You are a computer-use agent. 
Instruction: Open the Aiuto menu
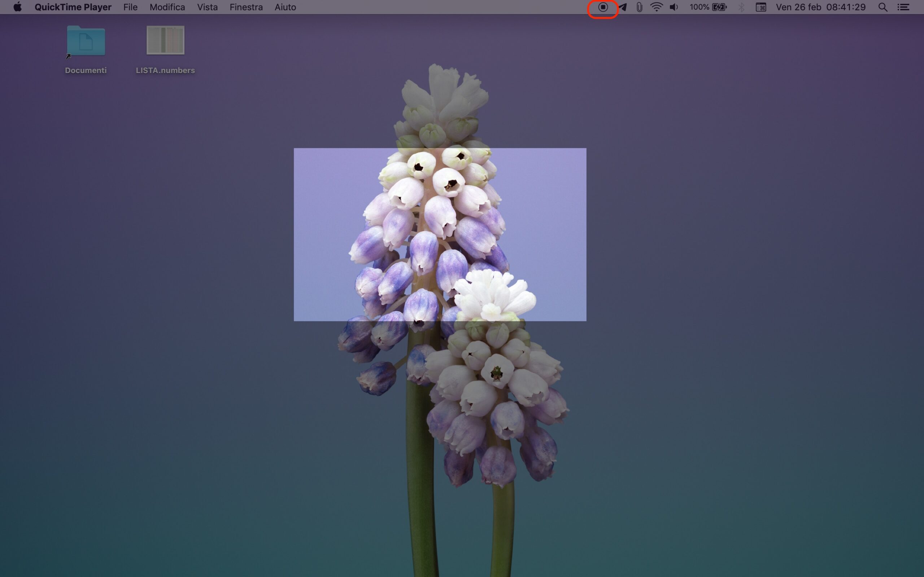(x=285, y=7)
